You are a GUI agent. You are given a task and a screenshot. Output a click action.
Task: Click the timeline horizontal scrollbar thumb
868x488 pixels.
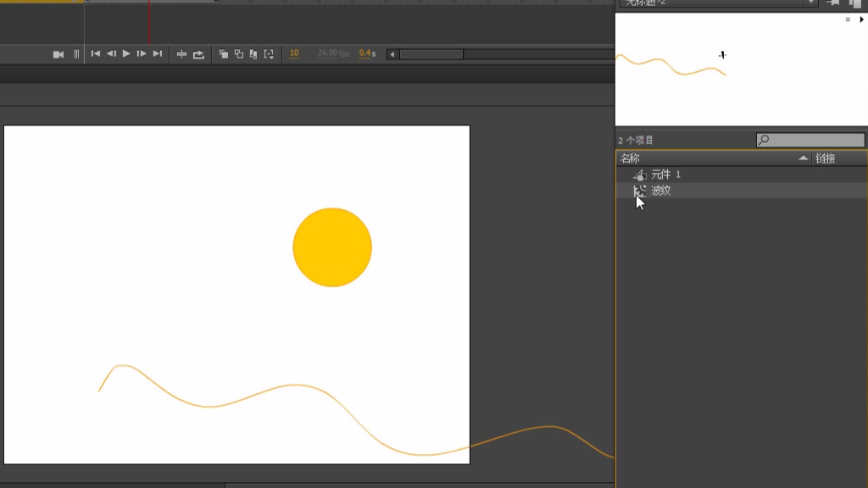pyautogui.click(x=431, y=54)
